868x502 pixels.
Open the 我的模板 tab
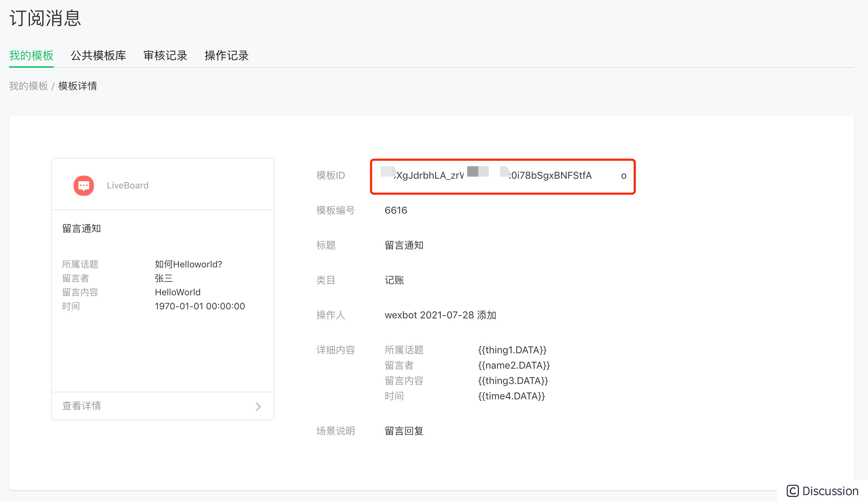click(31, 56)
